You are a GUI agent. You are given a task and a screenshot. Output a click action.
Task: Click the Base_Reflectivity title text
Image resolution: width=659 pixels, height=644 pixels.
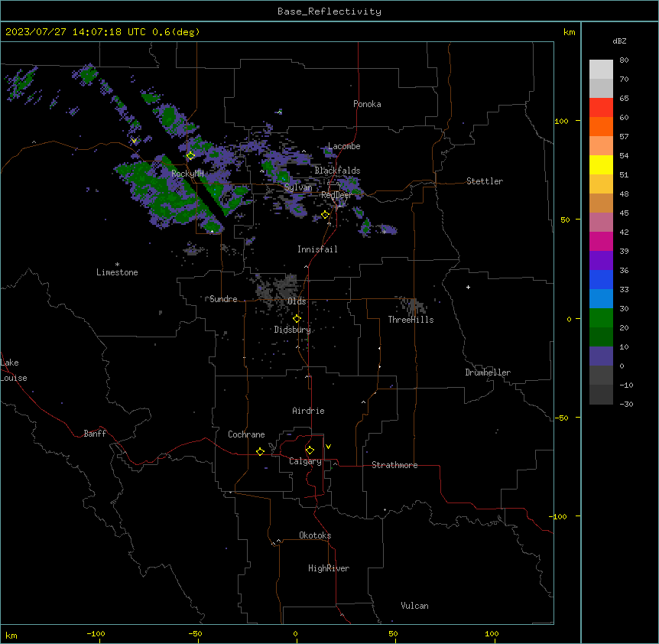click(329, 11)
